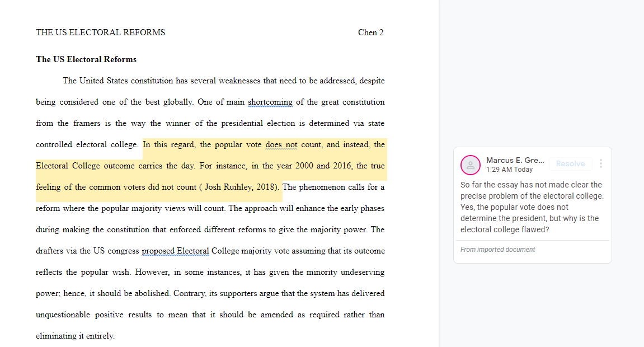Viewport: 644px width, 347px height.
Task: Click the comment timestamp '1:29 AM Today'
Action: click(509, 170)
